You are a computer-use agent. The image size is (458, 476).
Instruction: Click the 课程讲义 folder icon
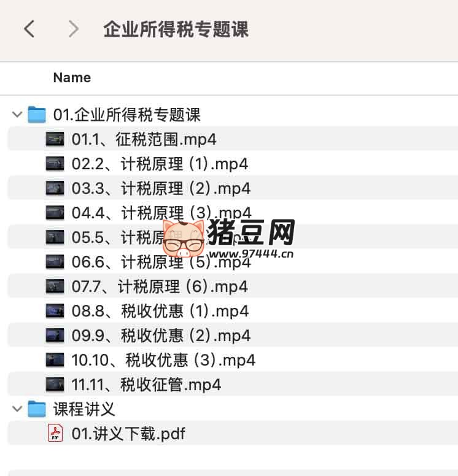[x=37, y=409]
